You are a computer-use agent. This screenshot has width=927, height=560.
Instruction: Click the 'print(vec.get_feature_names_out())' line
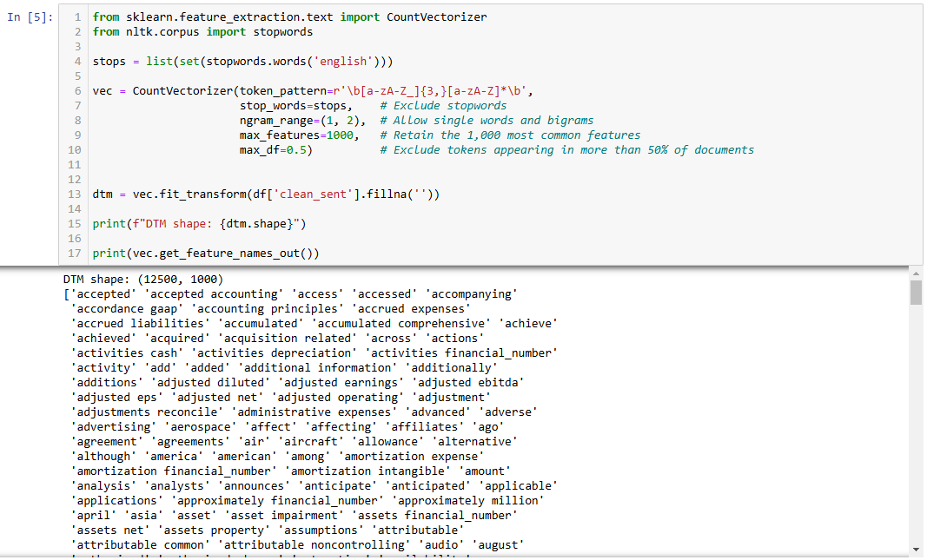pyautogui.click(x=206, y=254)
